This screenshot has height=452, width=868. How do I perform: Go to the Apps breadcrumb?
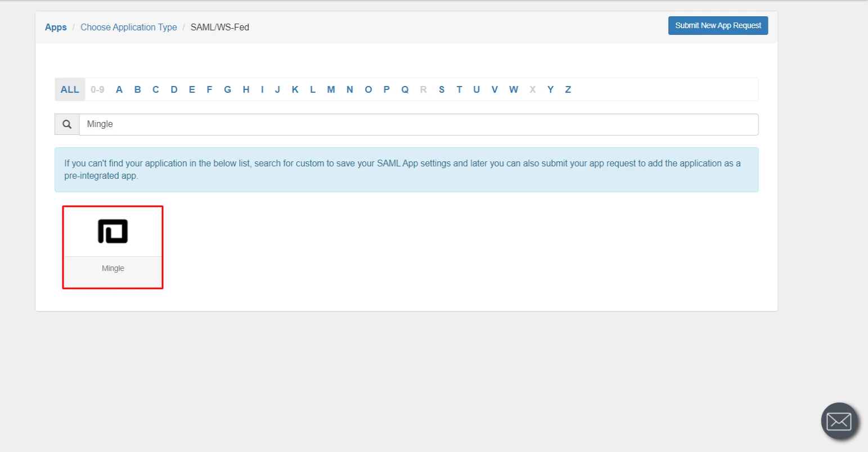(56, 27)
